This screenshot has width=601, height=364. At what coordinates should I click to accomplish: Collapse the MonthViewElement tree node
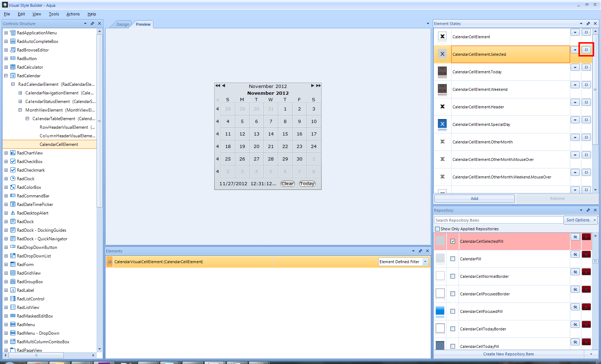[x=20, y=110]
